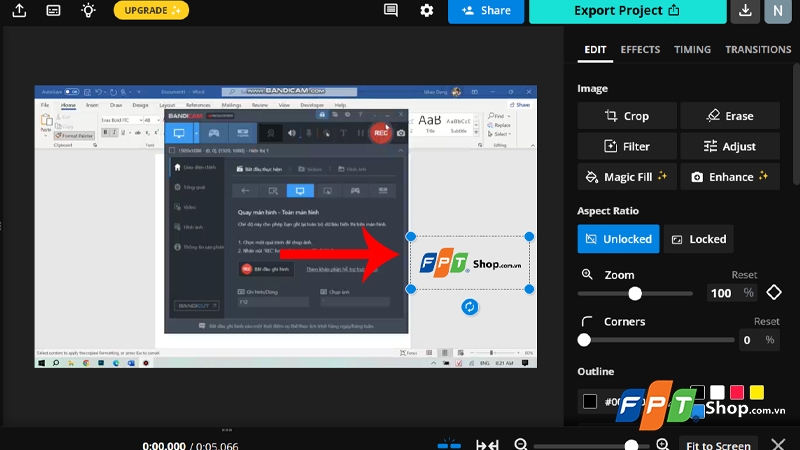Screen dimensions: 800x450
Task: Click the Zoom slider handle
Action: (635, 293)
